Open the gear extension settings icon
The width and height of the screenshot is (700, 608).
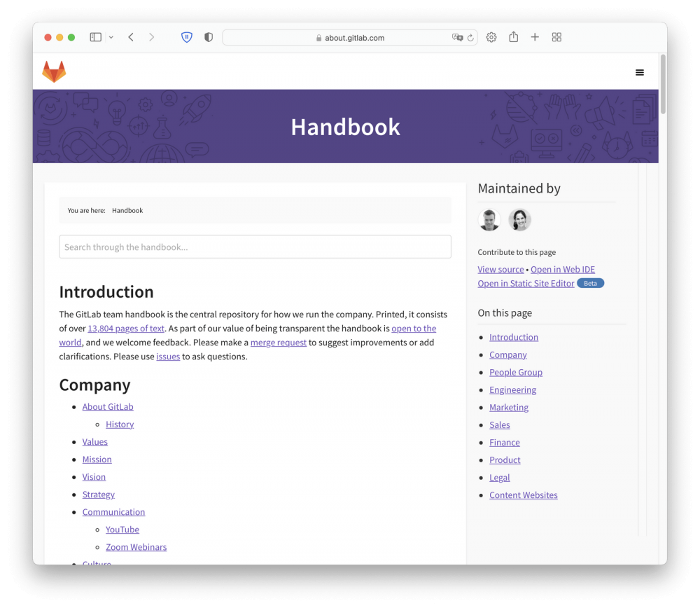point(491,37)
